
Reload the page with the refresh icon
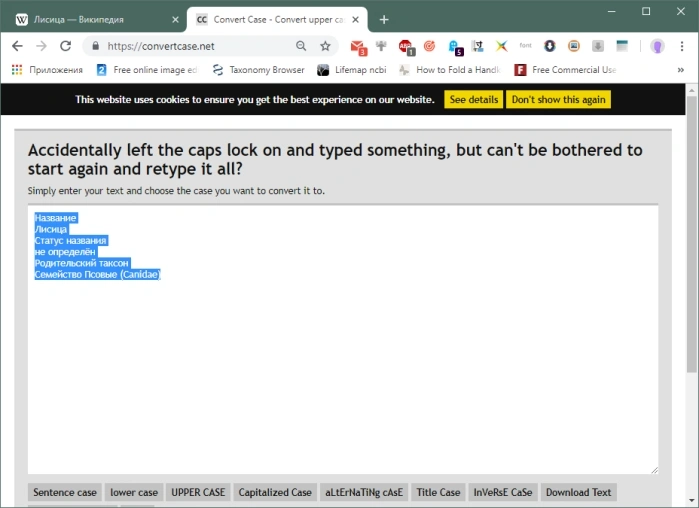point(66,46)
